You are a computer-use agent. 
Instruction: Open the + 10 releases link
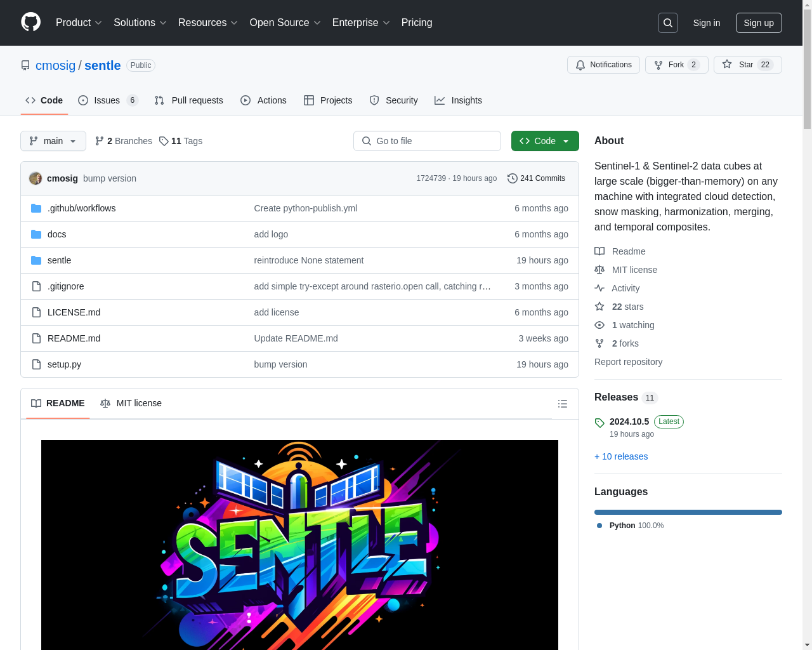[x=621, y=456]
